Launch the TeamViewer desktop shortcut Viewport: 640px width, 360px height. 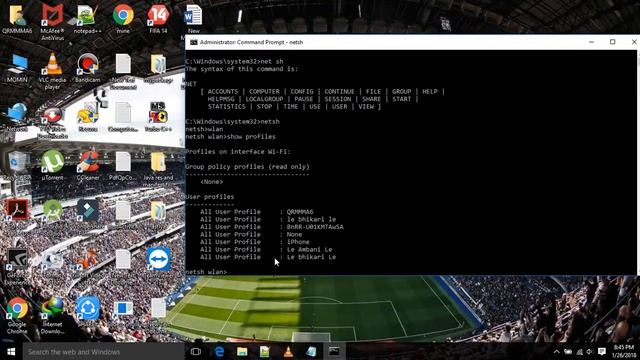click(158, 259)
